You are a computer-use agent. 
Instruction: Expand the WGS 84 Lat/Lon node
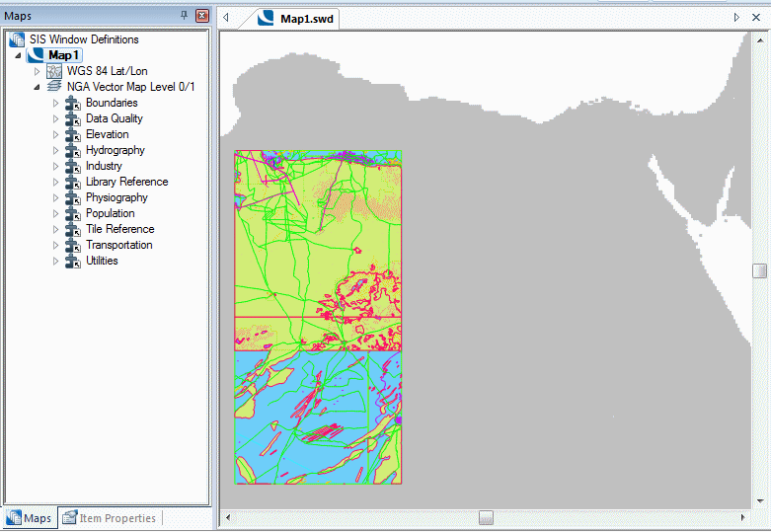[x=38, y=71]
